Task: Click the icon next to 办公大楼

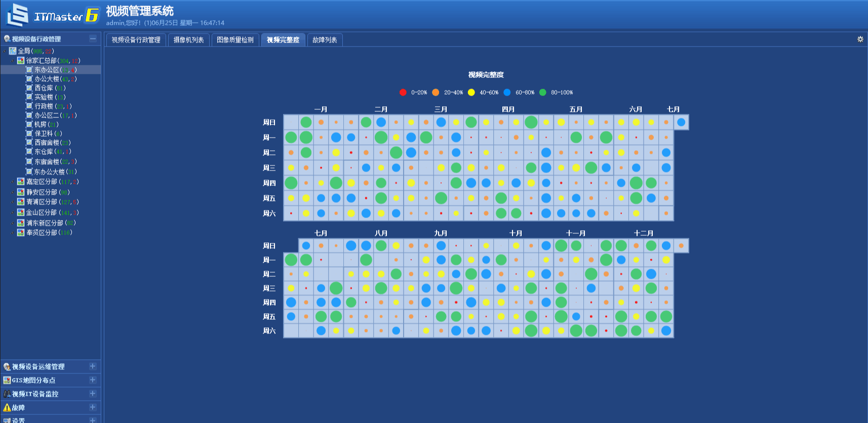Action: 29,79
